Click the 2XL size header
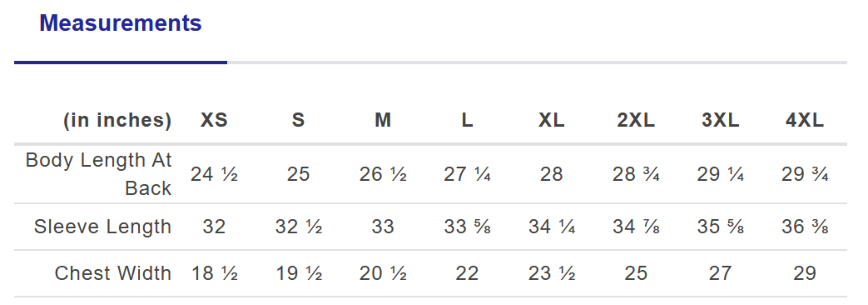 pyautogui.click(x=636, y=120)
